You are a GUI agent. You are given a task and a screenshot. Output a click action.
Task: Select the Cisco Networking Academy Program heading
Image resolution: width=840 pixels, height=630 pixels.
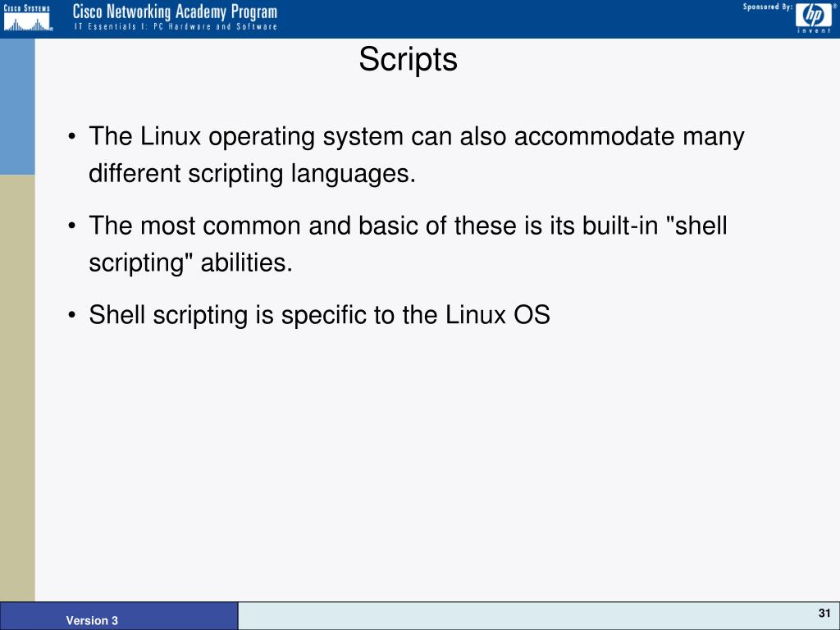[175, 11]
